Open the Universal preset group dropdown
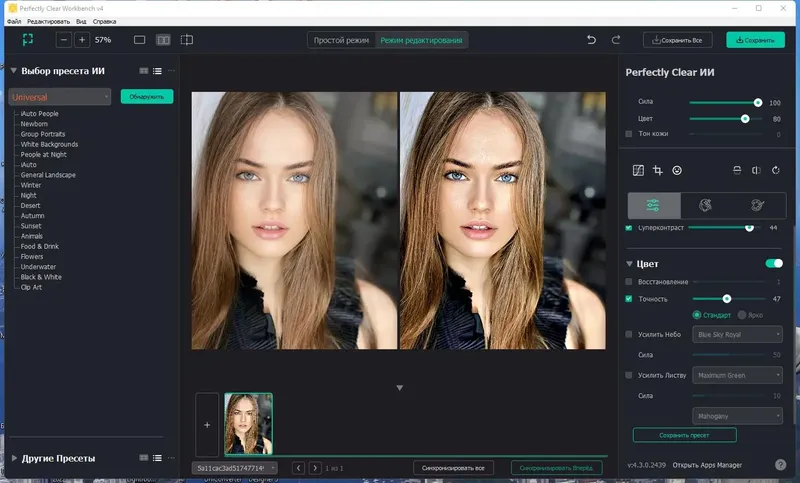 [x=60, y=97]
